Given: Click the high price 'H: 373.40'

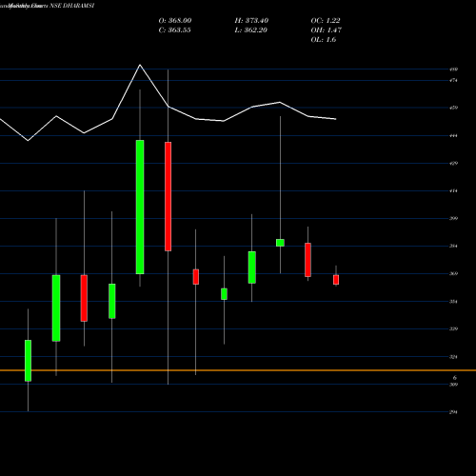Looking at the screenshot, I should [x=251, y=21].
